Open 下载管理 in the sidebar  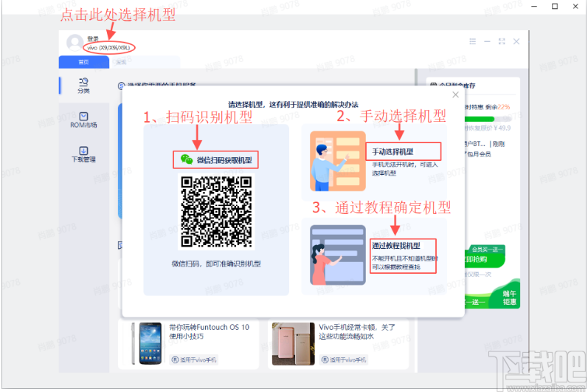pos(83,154)
